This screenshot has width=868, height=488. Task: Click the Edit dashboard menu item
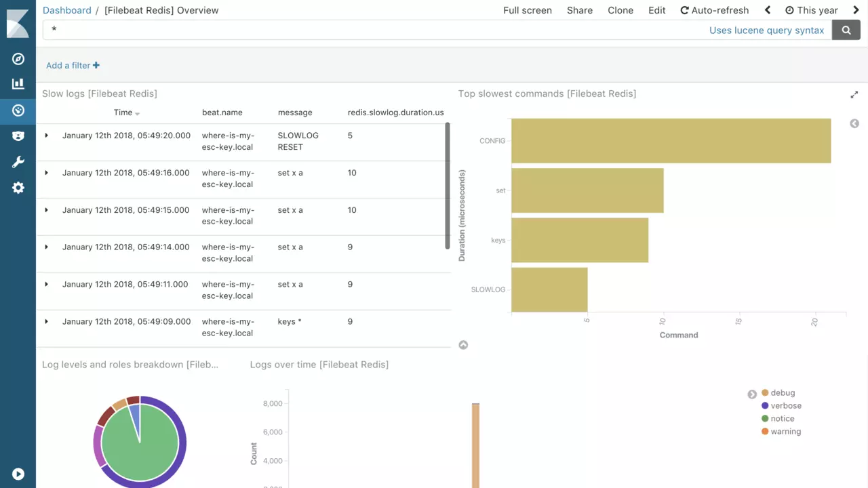[x=656, y=10]
